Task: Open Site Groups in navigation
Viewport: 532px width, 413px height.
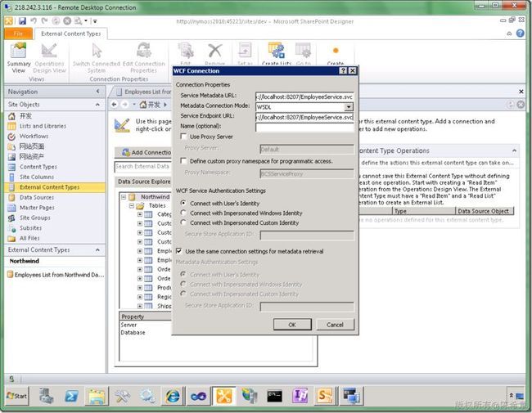Action: pos(34,218)
